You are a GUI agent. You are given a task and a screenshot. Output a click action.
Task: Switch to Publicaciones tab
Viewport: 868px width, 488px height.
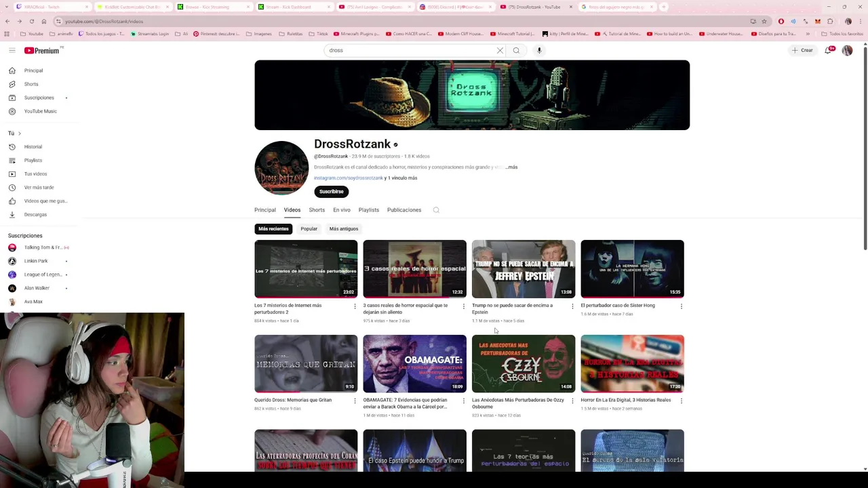(404, 210)
